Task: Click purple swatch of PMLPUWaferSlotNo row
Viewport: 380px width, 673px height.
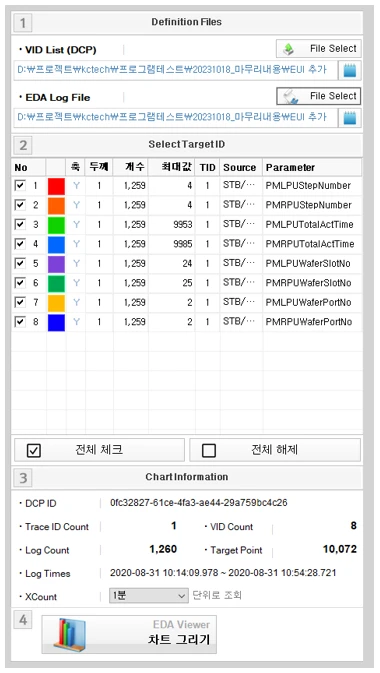Action: 57,264
